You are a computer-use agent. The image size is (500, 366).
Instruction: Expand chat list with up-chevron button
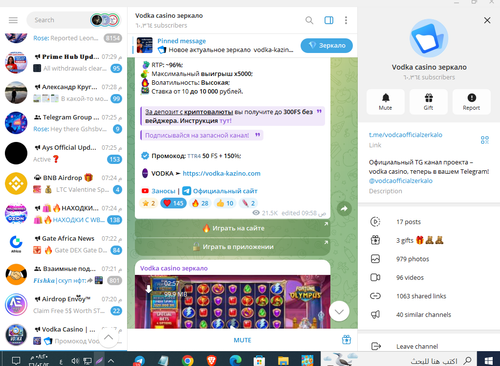coord(108,337)
